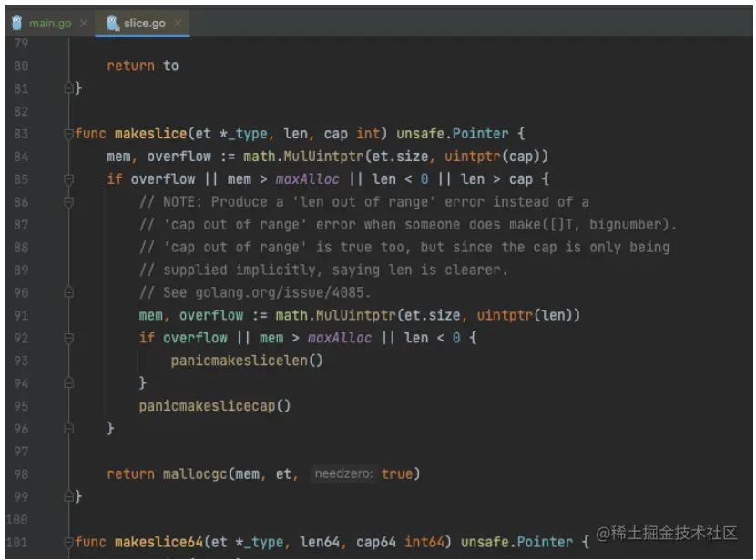Collapse the if block at line 85
Viewport: 756px width, 560px height.
[69, 179]
